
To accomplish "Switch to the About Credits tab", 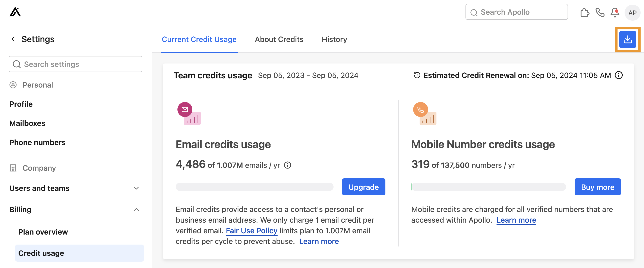I will point(279,39).
